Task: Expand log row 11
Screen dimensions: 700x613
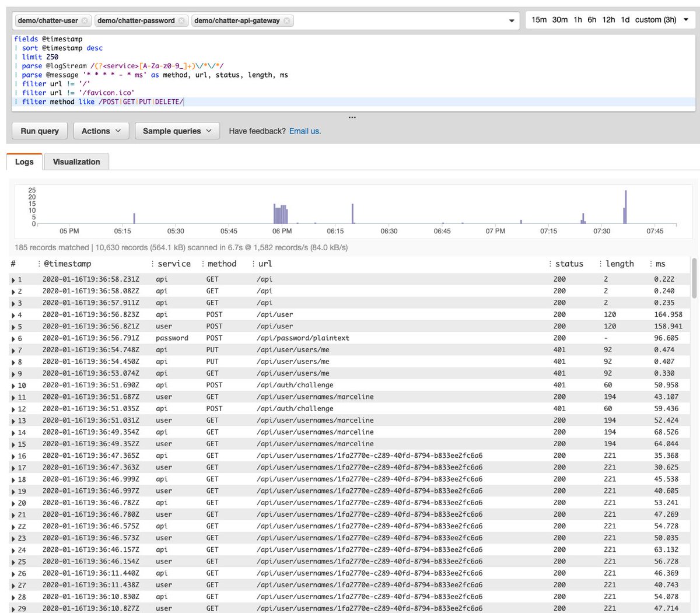Action: click(13, 397)
